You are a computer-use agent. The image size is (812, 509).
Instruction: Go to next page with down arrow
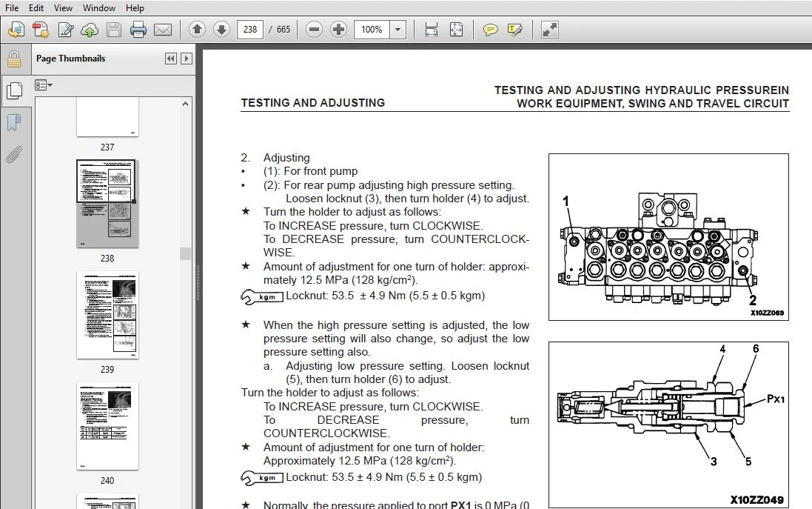pyautogui.click(x=221, y=30)
